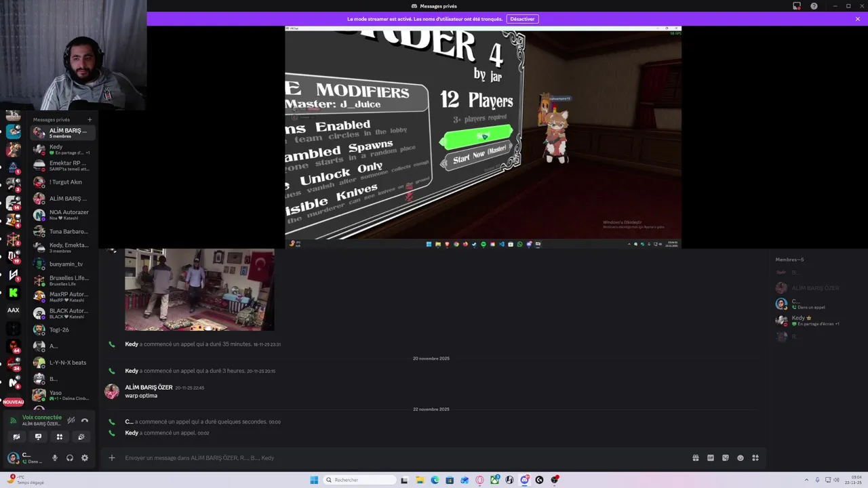Open ! Turgut Akın direct message
The height and width of the screenshot is (488, 868).
pos(61,182)
